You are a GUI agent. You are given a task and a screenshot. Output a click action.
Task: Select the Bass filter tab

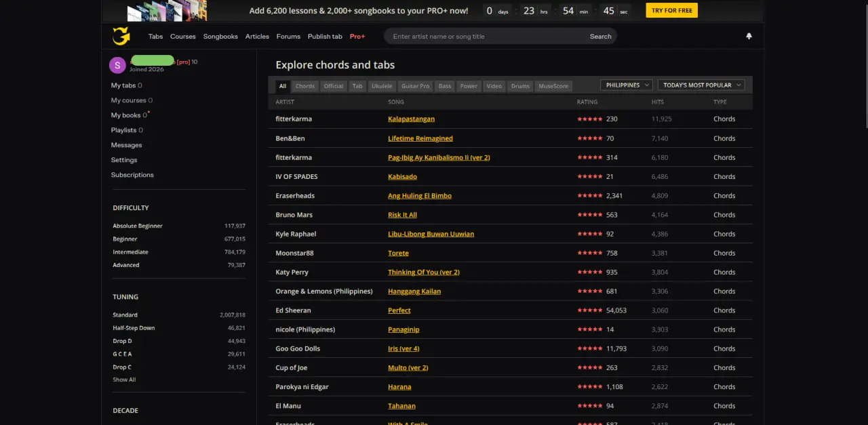pyautogui.click(x=445, y=86)
